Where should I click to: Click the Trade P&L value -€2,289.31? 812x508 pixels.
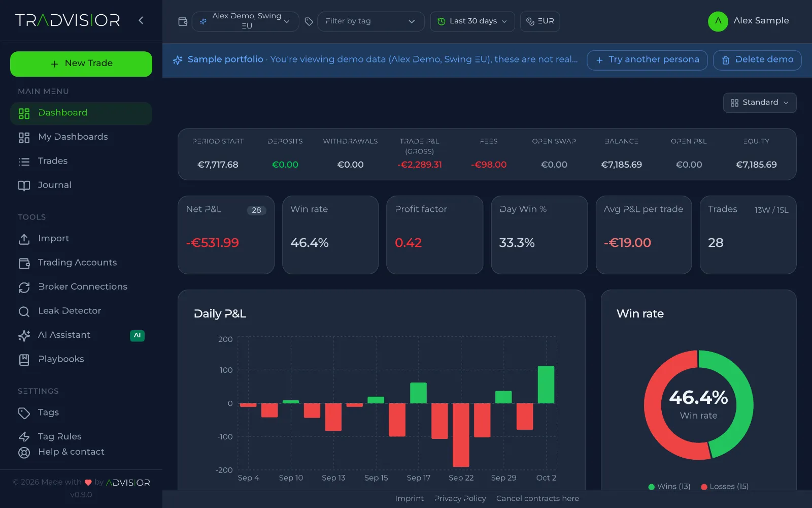tap(420, 165)
